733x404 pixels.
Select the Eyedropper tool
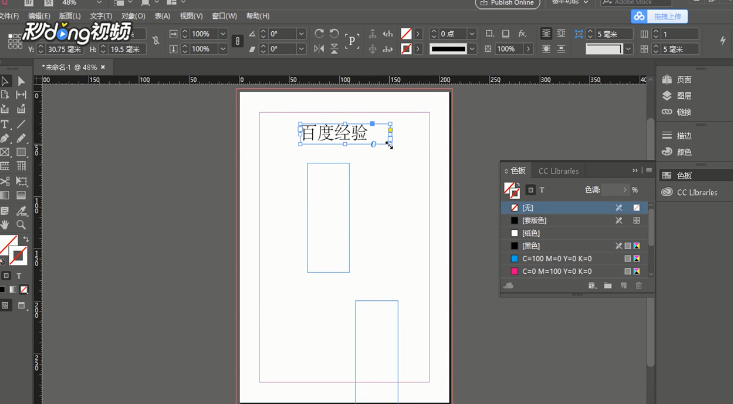(x=22, y=211)
